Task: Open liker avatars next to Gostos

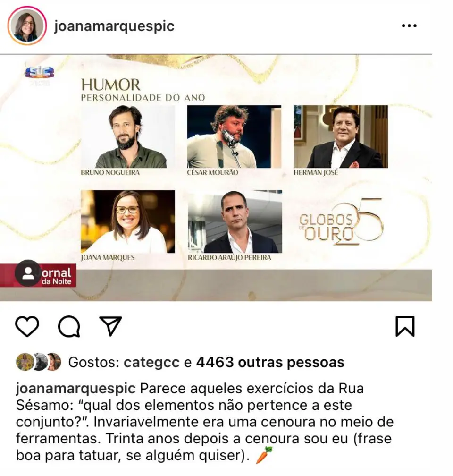Action: point(39,362)
